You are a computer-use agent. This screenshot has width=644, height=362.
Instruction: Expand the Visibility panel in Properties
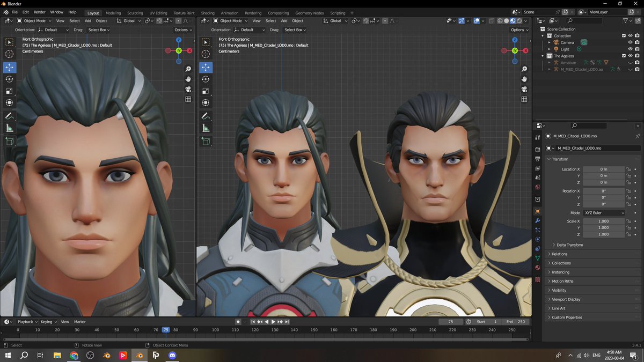tap(558, 290)
